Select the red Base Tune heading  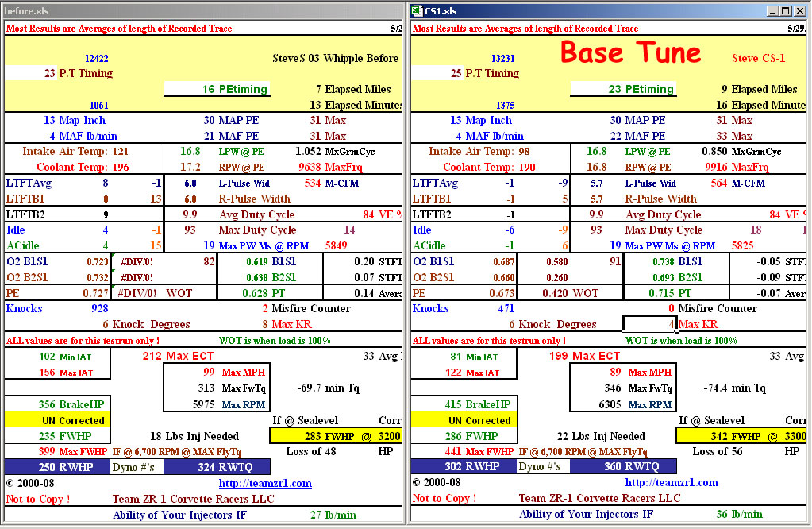[x=630, y=52]
